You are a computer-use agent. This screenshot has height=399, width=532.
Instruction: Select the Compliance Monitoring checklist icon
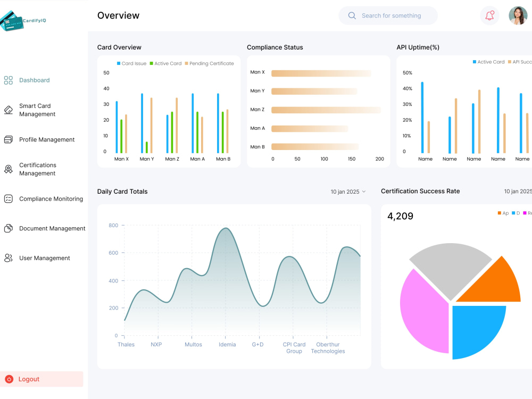(8, 198)
